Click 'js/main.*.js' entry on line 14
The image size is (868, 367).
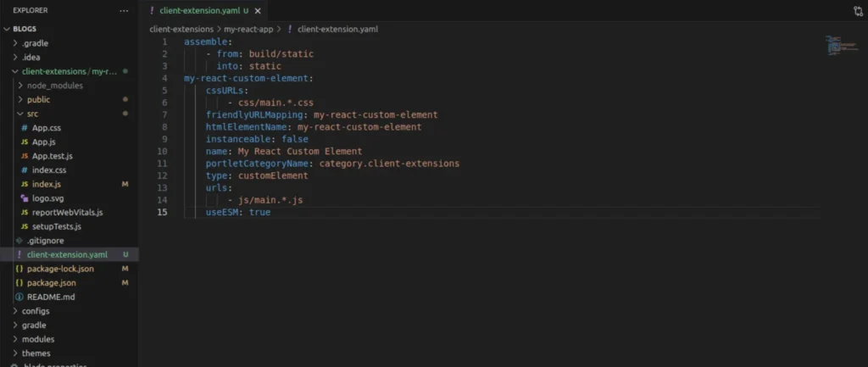tap(270, 200)
